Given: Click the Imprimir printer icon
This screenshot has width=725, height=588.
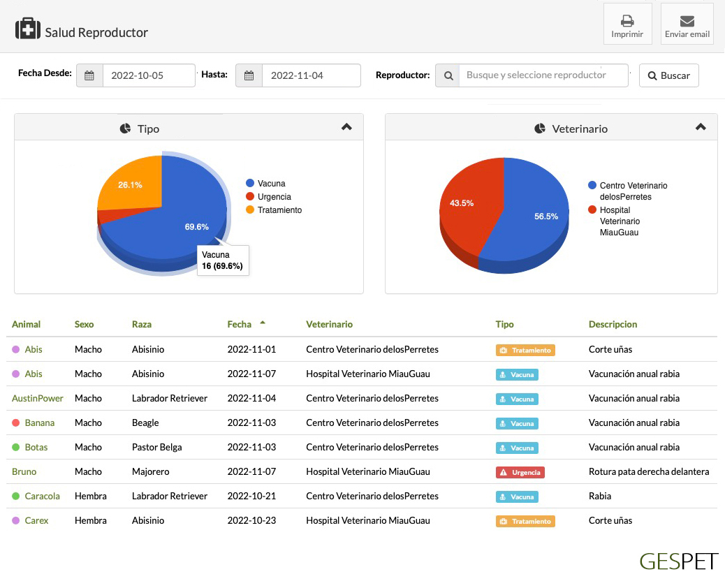Looking at the screenshot, I should pos(627,21).
